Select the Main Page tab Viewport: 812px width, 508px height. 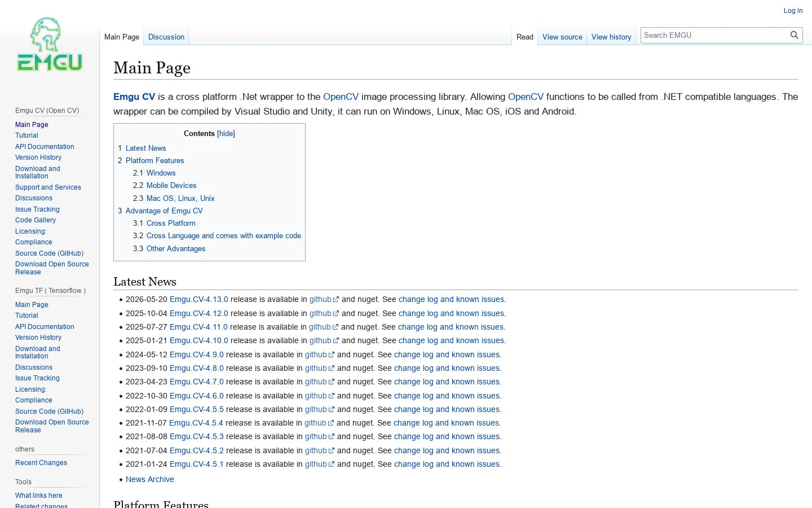pyautogui.click(x=122, y=37)
